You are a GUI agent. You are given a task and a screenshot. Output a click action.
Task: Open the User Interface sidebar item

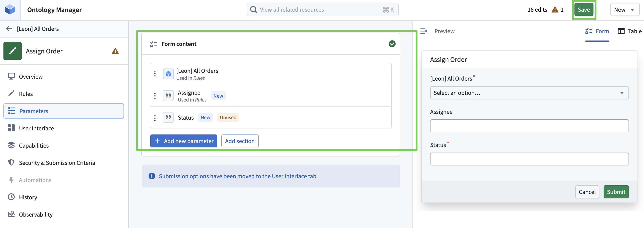tap(36, 128)
